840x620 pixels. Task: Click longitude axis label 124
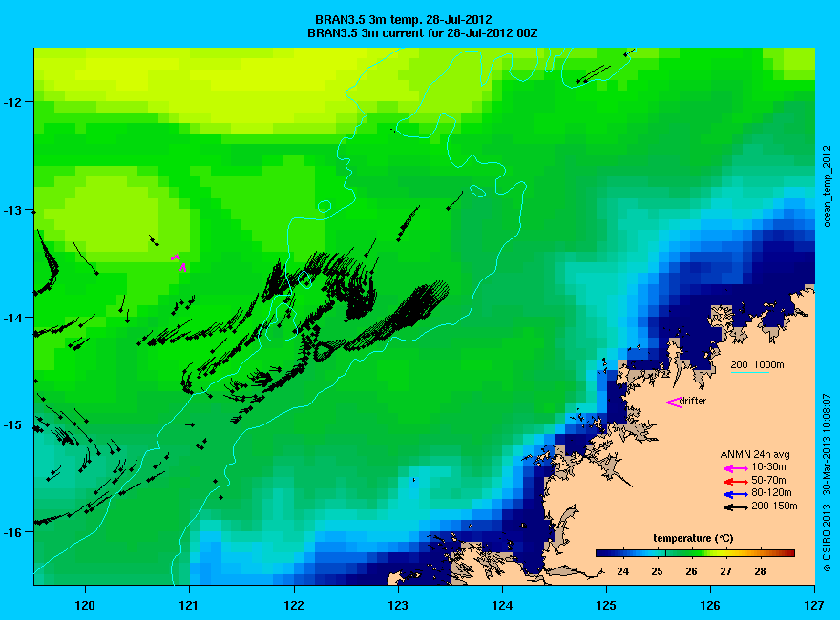click(x=502, y=606)
